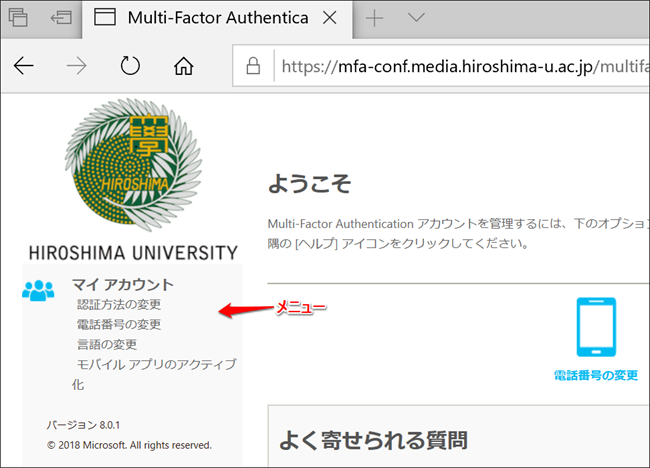Click the My Account people icon
This screenshot has height=468, width=650.
tap(38, 291)
